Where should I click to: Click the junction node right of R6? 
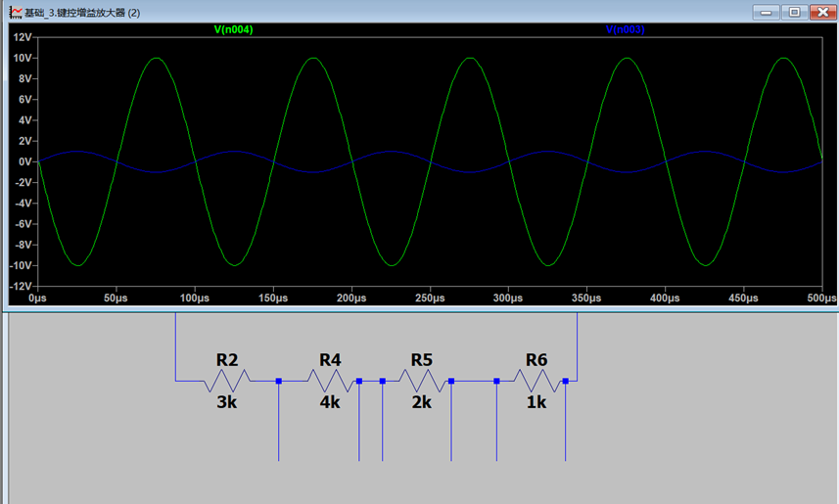tap(566, 381)
